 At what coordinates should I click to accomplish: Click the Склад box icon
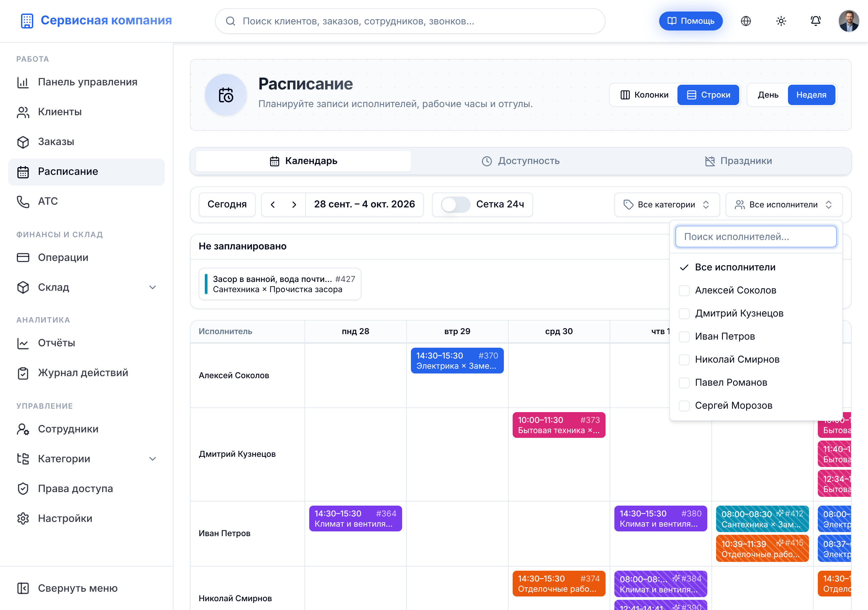(x=23, y=287)
